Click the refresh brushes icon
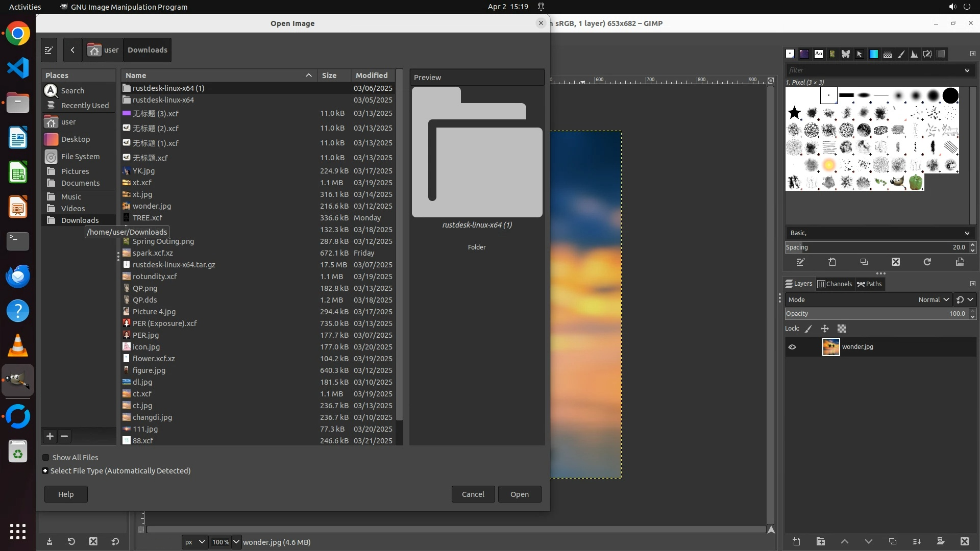Screen dimensions: 980x551 (x=927, y=262)
